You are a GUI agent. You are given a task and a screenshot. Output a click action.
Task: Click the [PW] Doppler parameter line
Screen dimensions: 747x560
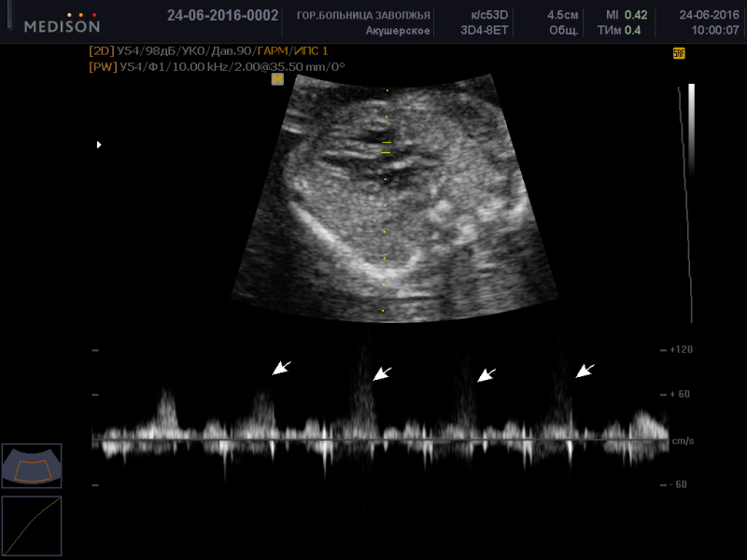tap(217, 66)
